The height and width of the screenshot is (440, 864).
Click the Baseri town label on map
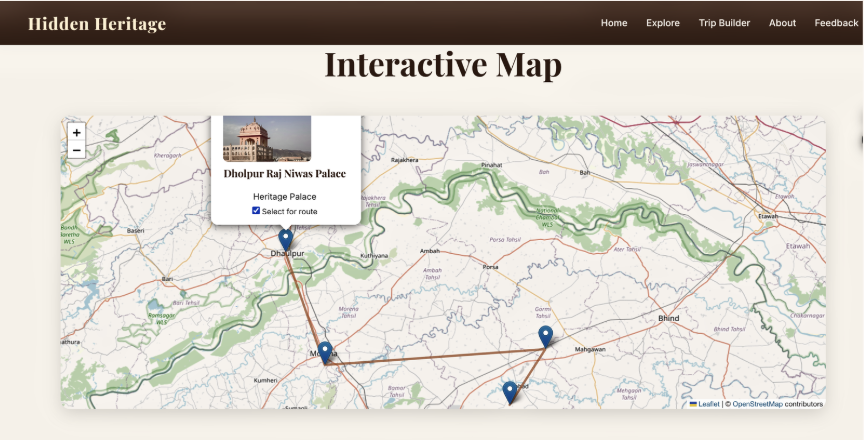point(136,231)
